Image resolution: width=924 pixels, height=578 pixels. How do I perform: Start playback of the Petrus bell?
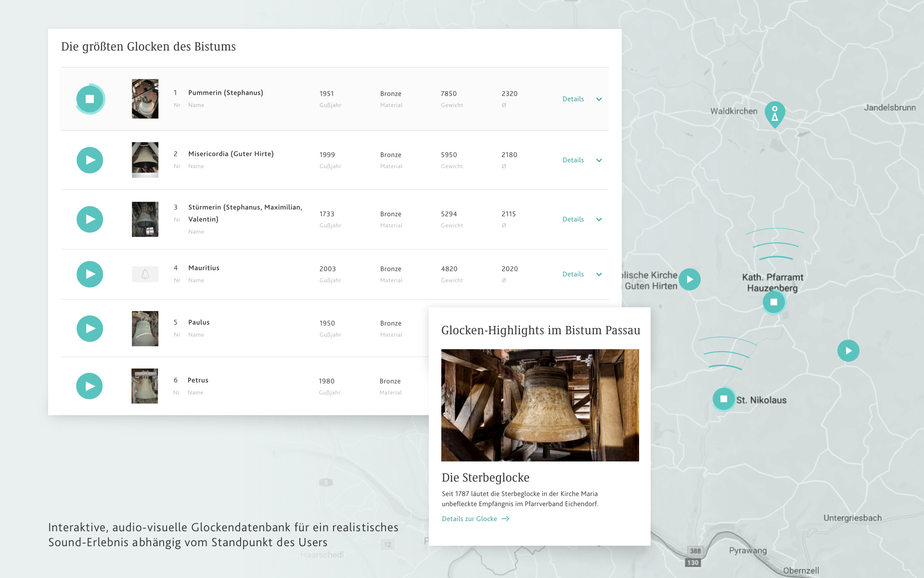[x=90, y=386]
